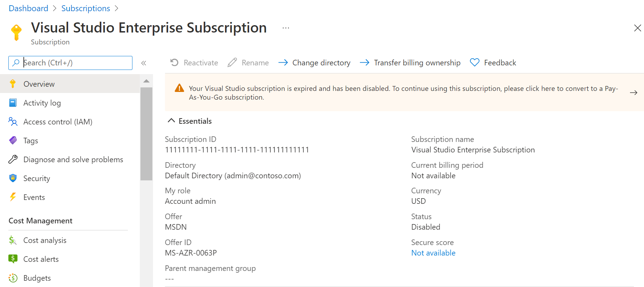Go to Subscriptions breadcrumb
The width and height of the screenshot is (644, 287).
coord(86,8)
